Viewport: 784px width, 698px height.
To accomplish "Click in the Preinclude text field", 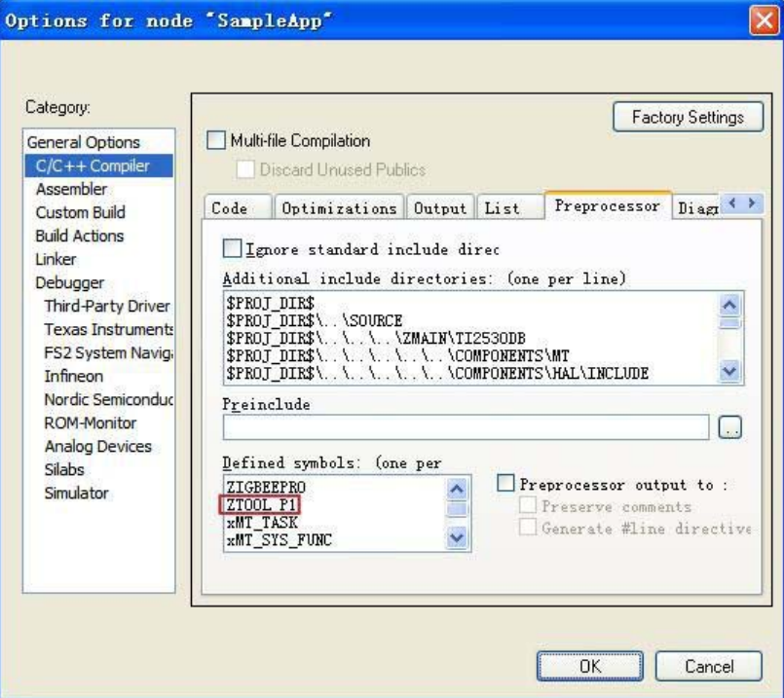I will point(466,426).
